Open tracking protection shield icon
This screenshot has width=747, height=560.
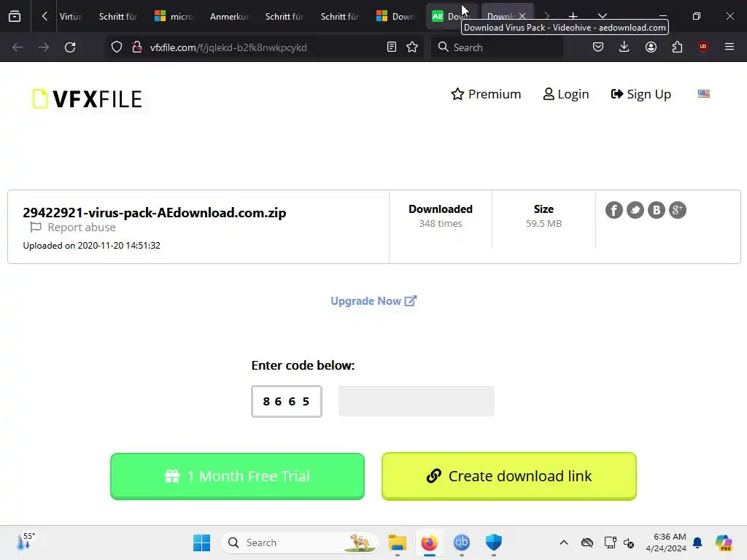pyautogui.click(x=117, y=47)
